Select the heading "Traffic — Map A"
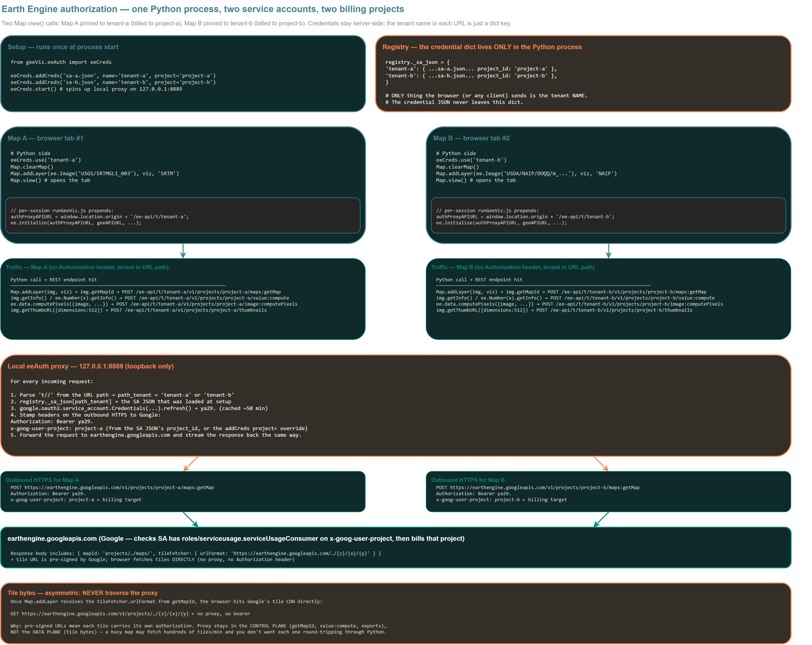 [87, 267]
